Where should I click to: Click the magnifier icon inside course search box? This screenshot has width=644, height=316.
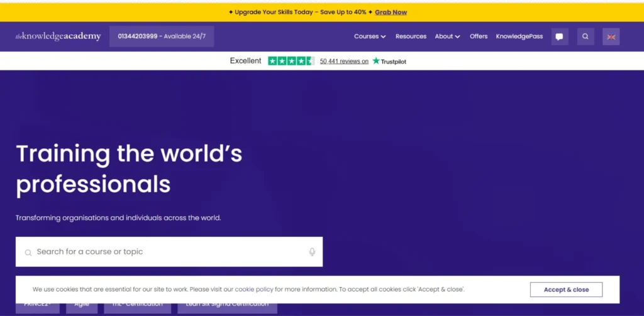(28, 253)
